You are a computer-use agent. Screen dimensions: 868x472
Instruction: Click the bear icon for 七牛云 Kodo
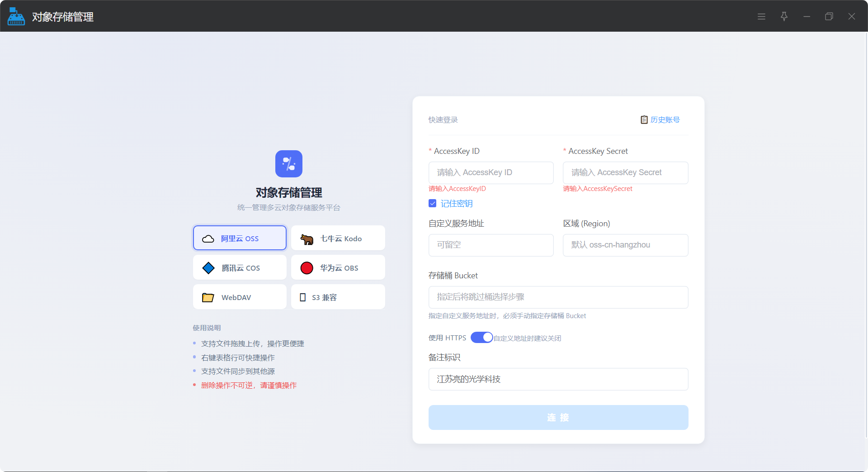[307, 239]
